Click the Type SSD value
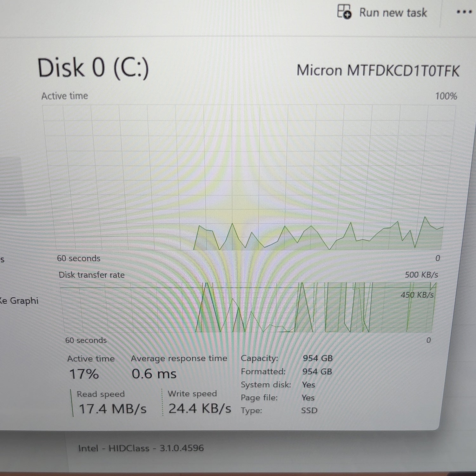The width and height of the screenshot is (476, 476). point(309,410)
